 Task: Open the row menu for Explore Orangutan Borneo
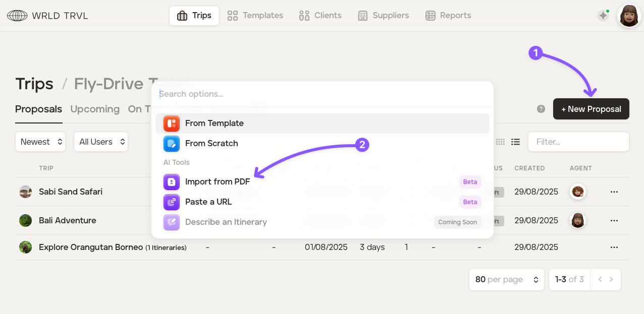coord(614,247)
